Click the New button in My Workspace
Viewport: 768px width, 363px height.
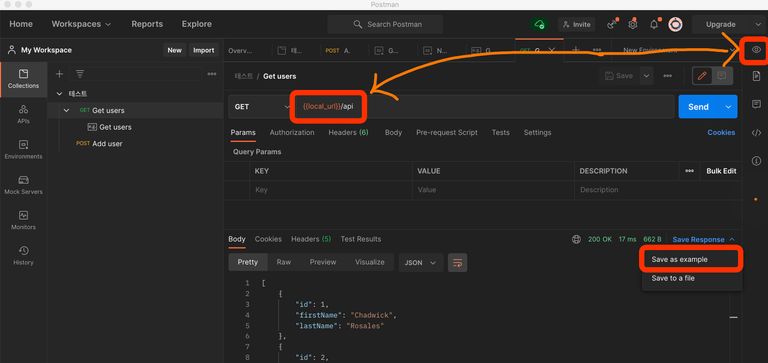[174, 50]
